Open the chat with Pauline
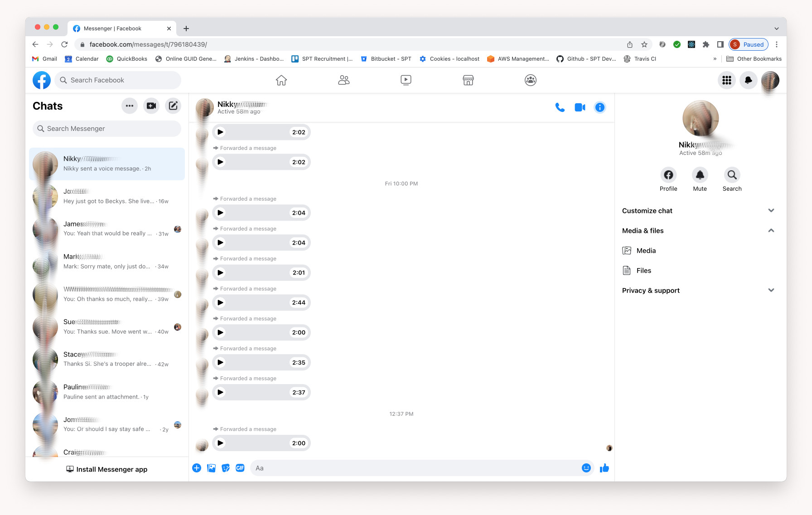Screen dimensions: 812x515 pyautogui.click(x=107, y=392)
